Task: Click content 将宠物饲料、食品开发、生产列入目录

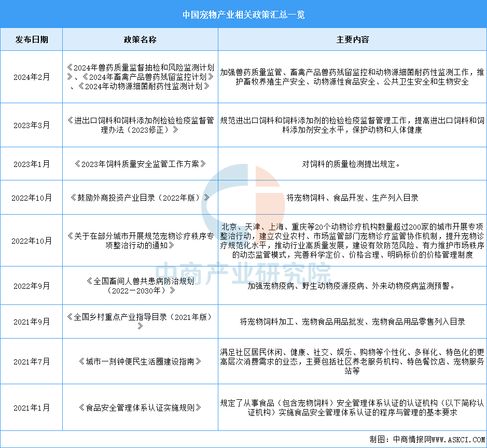Action: (x=352, y=198)
